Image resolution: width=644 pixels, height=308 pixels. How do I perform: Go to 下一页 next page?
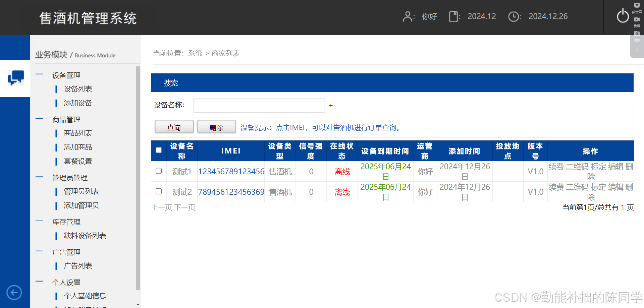point(185,207)
